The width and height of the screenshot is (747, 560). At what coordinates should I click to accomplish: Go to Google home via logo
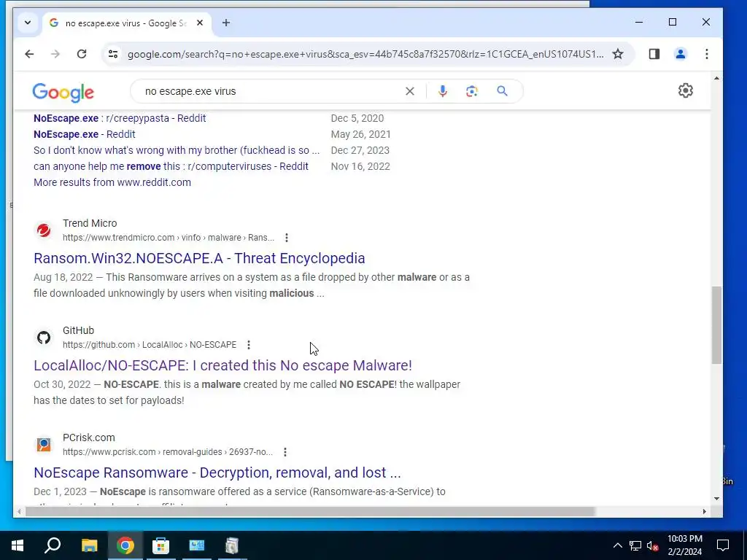[63, 92]
